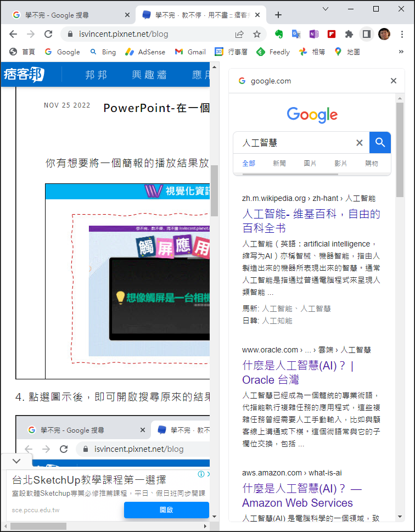
Task: Select the 影片 search tab
Action: pyautogui.click(x=341, y=164)
